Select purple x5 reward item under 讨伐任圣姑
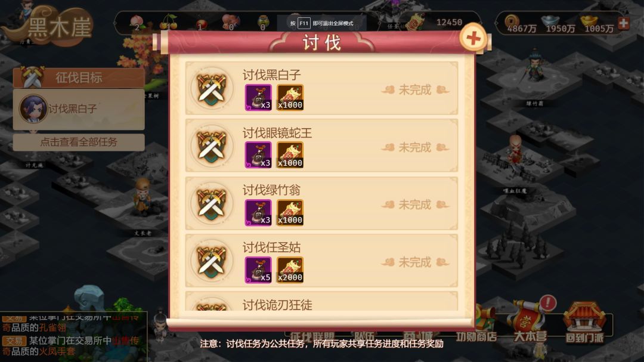The width and height of the screenshot is (644, 362). click(258, 270)
